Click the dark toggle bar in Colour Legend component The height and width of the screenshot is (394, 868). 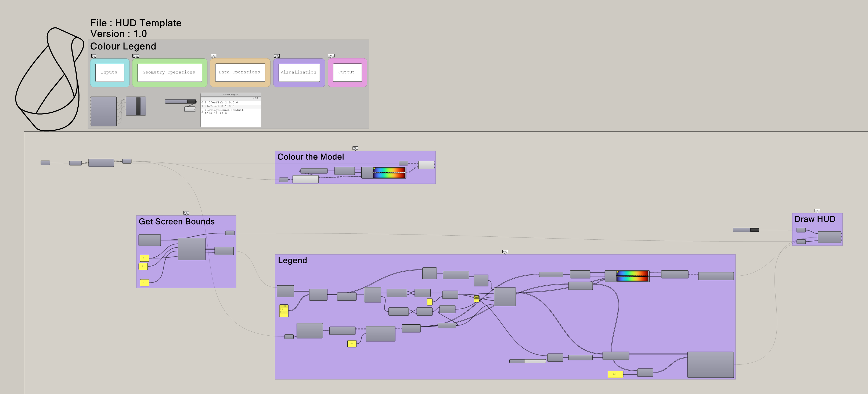(x=138, y=106)
